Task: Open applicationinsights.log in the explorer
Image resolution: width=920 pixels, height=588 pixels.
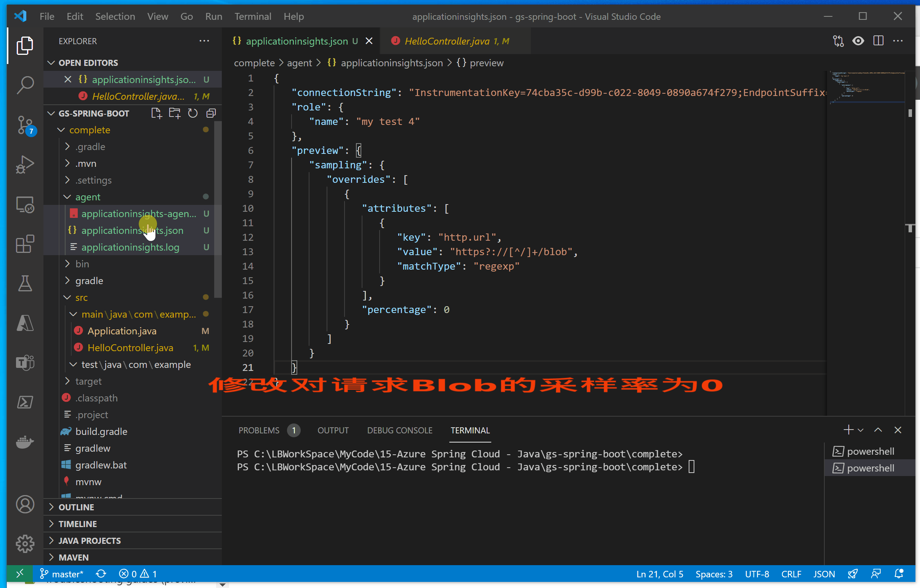Action: tap(130, 247)
